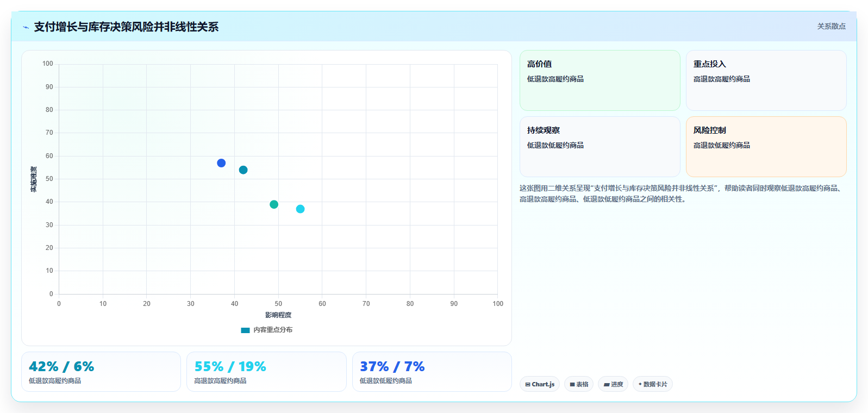The height and width of the screenshot is (413, 868).
Task: Click the 55% / 19% stat value
Action: (230, 367)
